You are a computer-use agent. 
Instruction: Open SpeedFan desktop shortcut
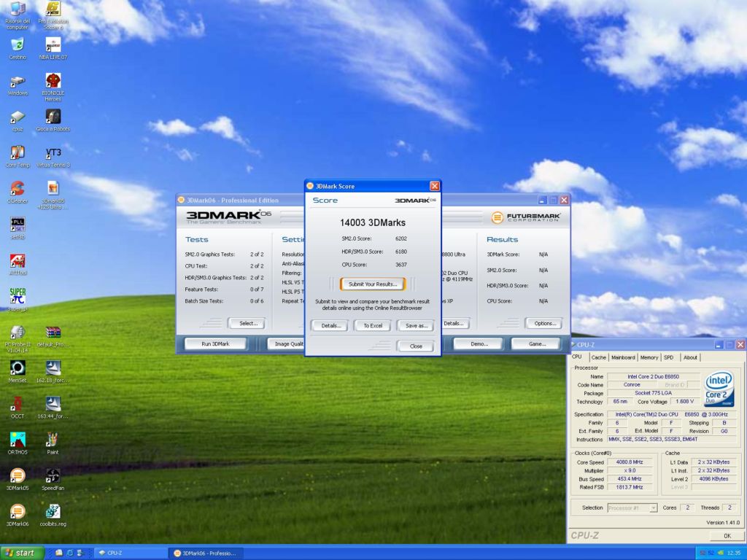(53, 479)
